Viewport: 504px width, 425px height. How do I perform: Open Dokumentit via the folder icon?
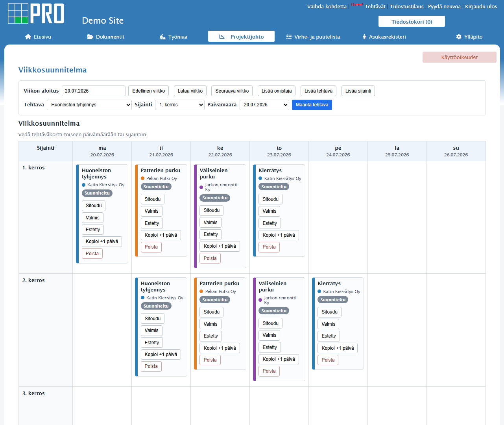pos(90,37)
